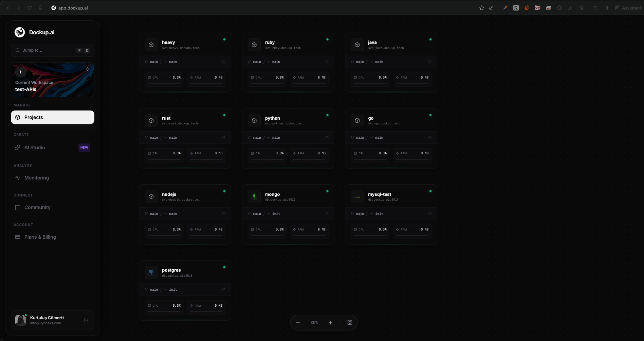Open the AI Studio sparkle icon

pos(18,148)
